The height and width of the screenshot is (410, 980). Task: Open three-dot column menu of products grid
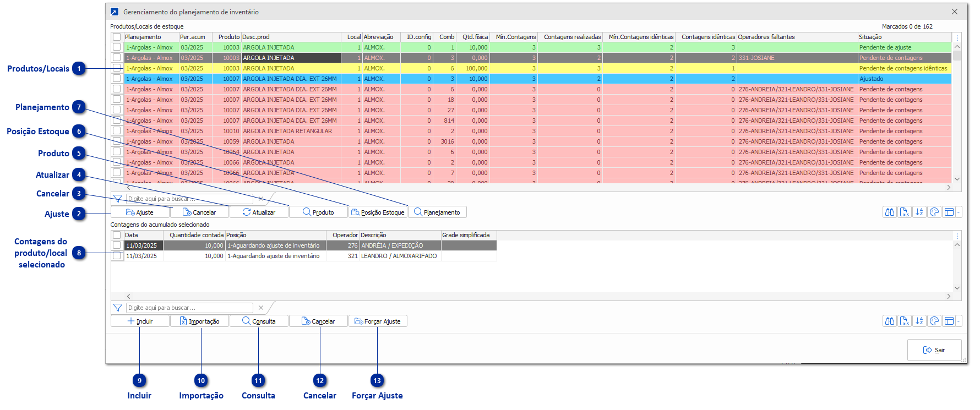coord(957,37)
